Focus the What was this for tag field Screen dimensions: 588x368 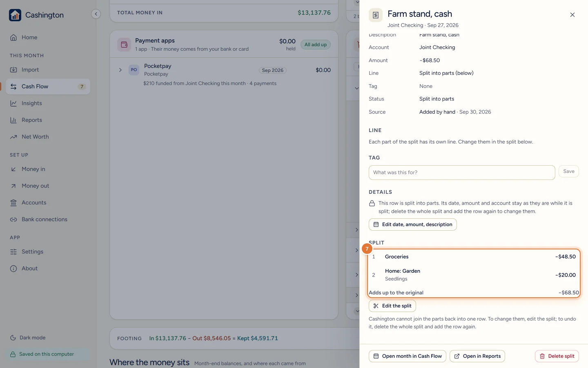click(462, 173)
